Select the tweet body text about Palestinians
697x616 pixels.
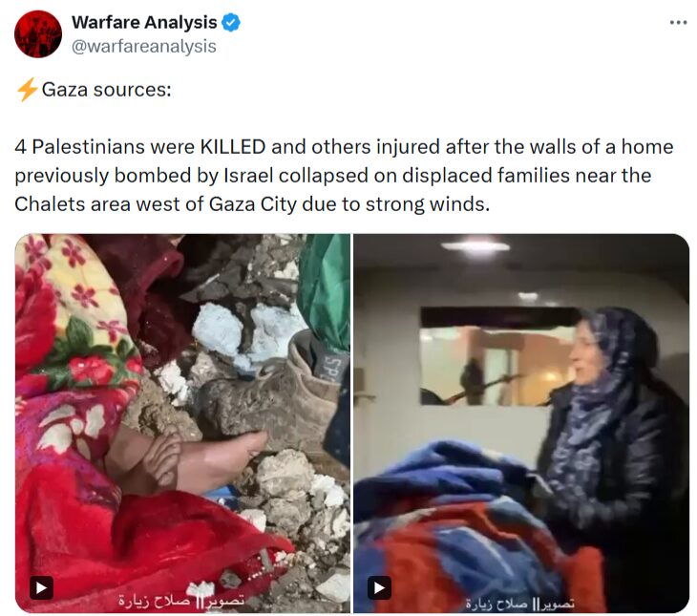(x=344, y=175)
